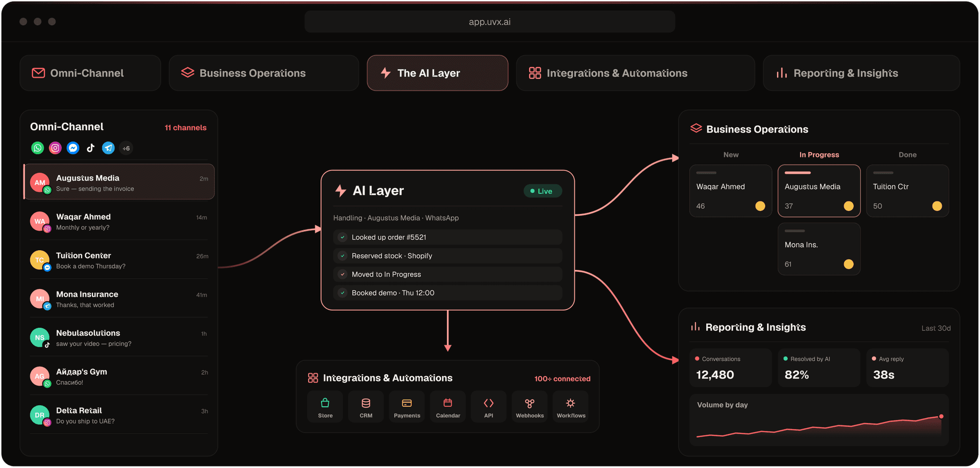Click the Telegram channel icon
This screenshot has width=980, height=468.
click(x=109, y=148)
